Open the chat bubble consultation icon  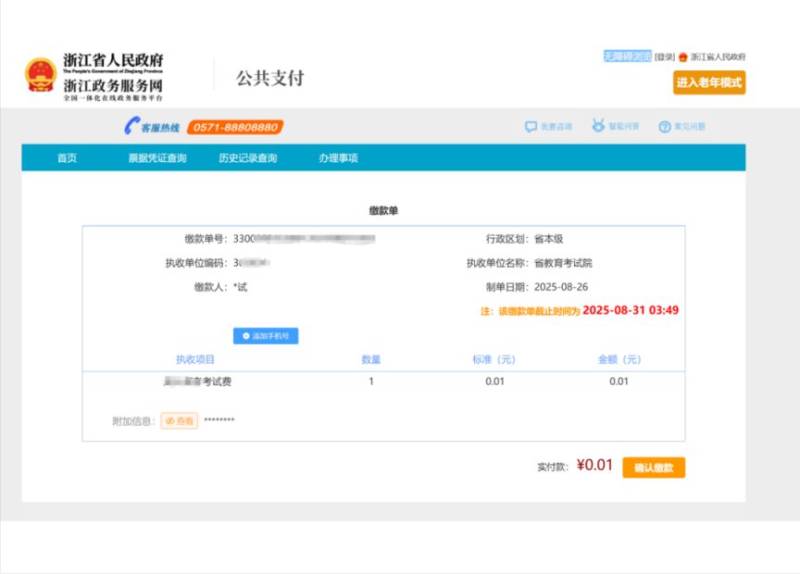(x=531, y=127)
